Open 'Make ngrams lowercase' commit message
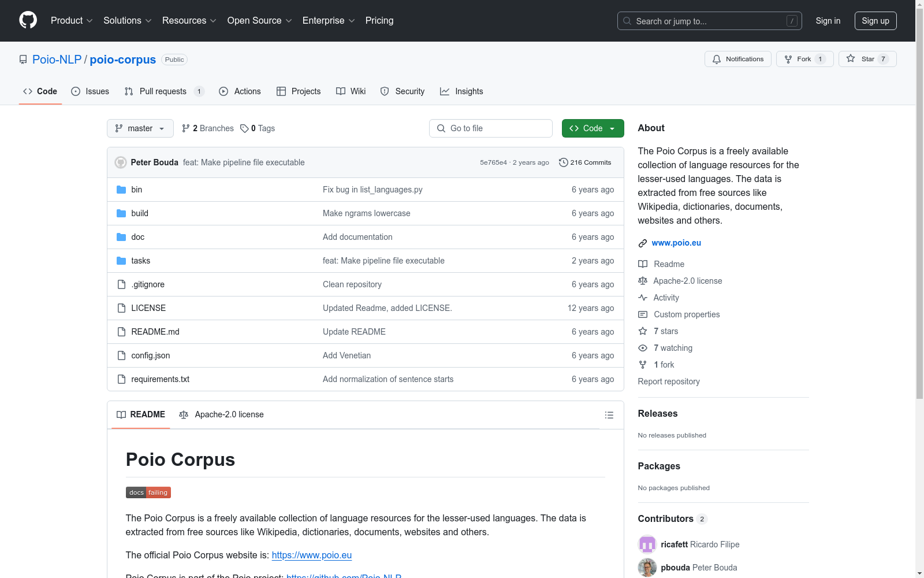This screenshot has width=924, height=578. point(366,213)
